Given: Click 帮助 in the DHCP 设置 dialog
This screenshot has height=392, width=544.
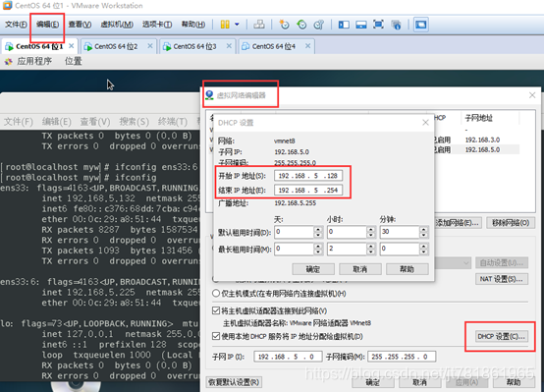Looking at the screenshot, I should pyautogui.click(x=408, y=269).
